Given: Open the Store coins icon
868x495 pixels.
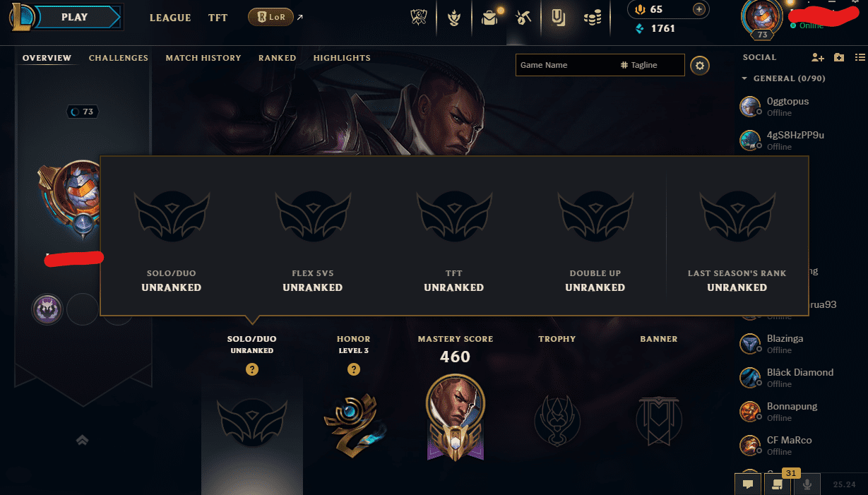Looking at the screenshot, I should (x=593, y=18).
